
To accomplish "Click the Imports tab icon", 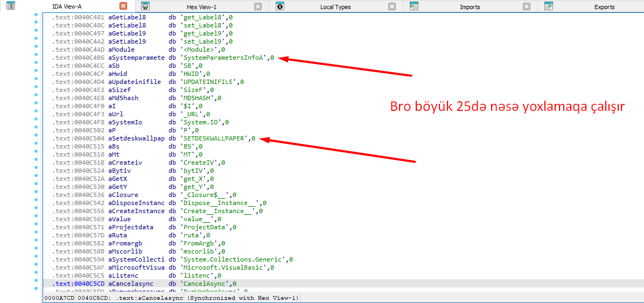I will pos(414,6).
